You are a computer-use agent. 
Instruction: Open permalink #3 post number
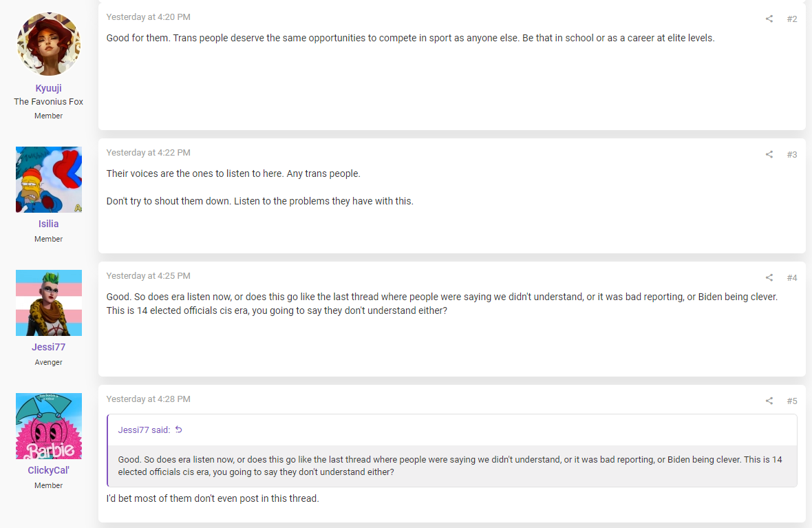point(792,154)
